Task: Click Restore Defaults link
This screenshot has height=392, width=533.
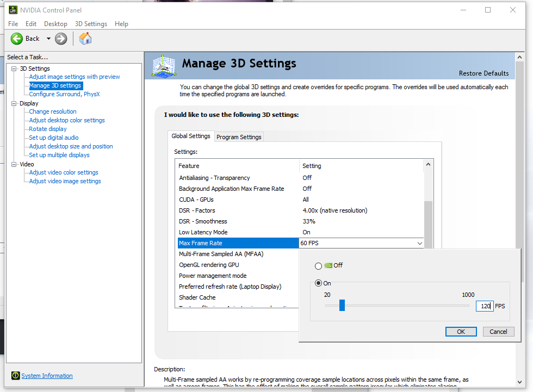Action: click(x=484, y=73)
